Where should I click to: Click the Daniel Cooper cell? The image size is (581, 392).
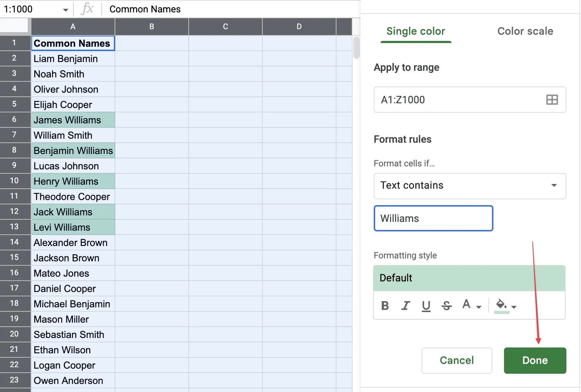(73, 288)
